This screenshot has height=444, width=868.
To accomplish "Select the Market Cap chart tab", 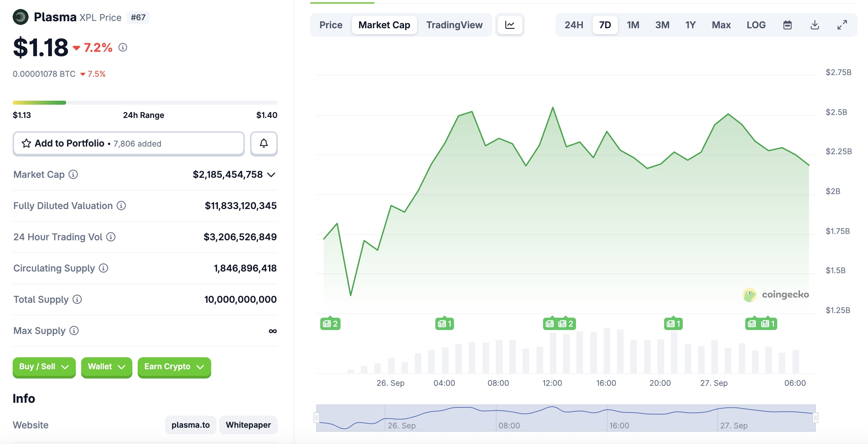I will (384, 25).
